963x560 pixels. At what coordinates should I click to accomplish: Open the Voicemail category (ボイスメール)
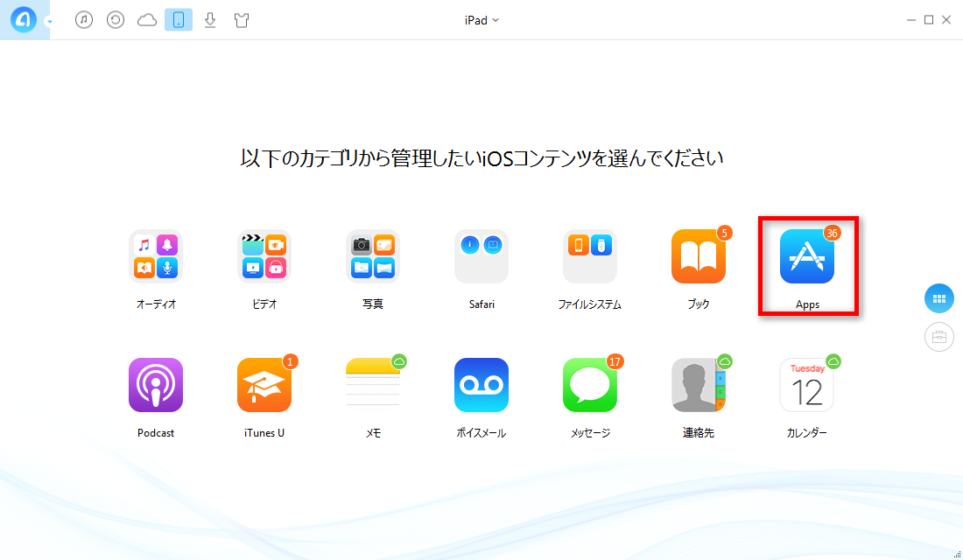(x=481, y=385)
